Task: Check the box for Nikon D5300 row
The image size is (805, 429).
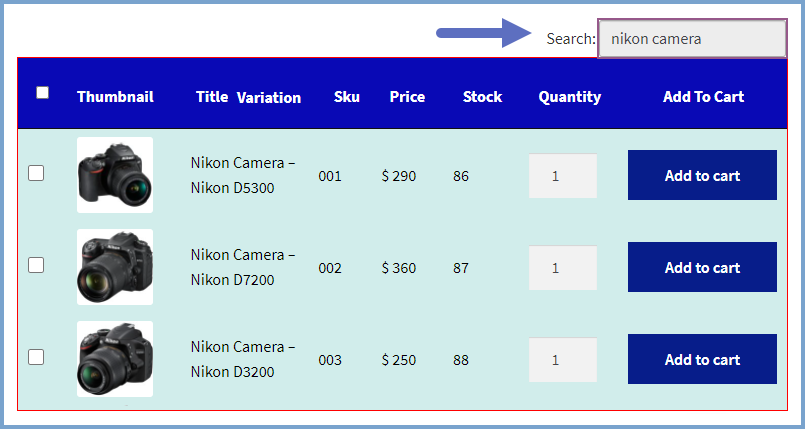Action: tap(36, 173)
